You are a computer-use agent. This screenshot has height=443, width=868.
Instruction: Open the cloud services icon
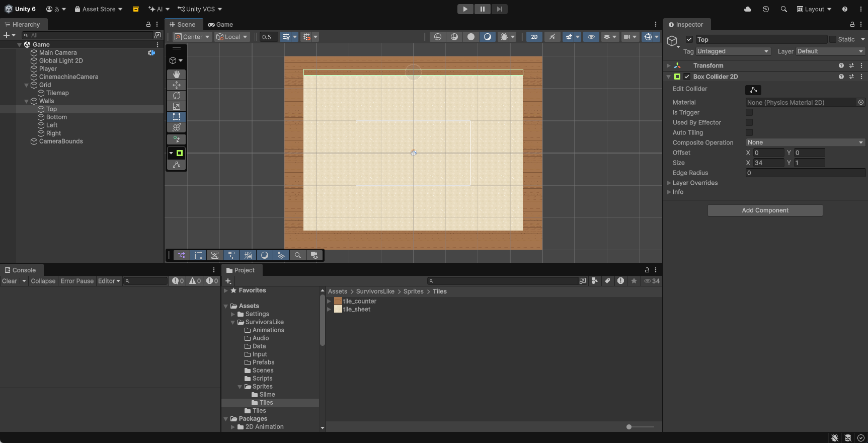point(748,9)
